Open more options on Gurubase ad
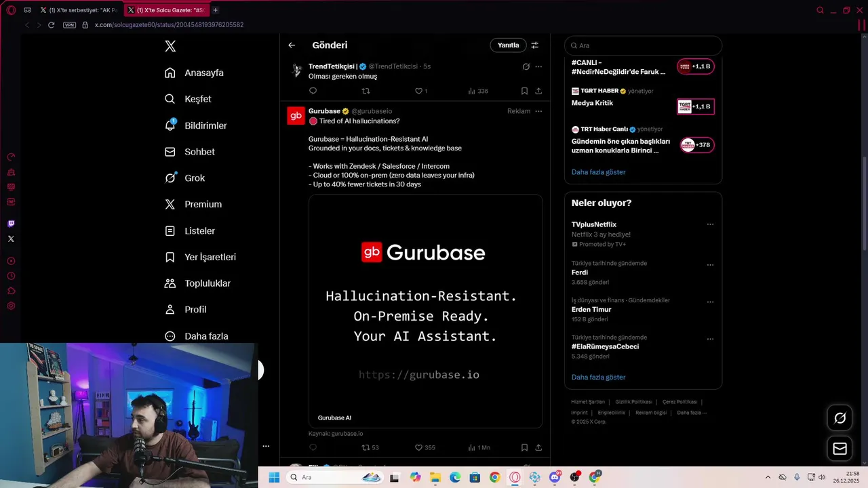The height and width of the screenshot is (488, 868). [538, 111]
